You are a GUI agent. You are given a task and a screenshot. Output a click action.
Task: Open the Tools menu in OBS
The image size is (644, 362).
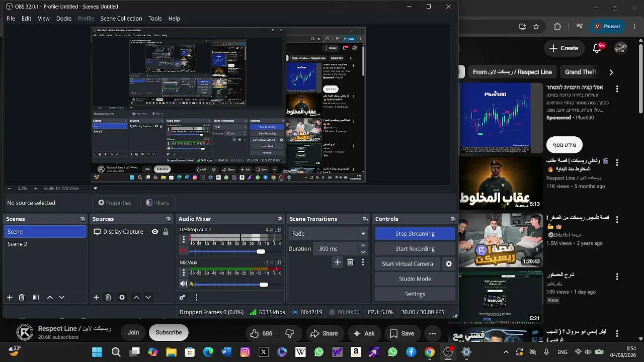pos(155,19)
